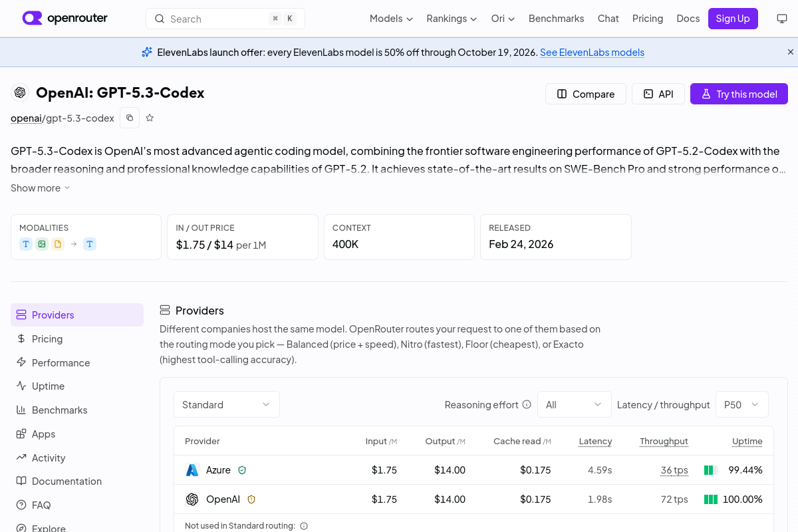Click the Compare button
798x532 pixels.
coord(586,94)
